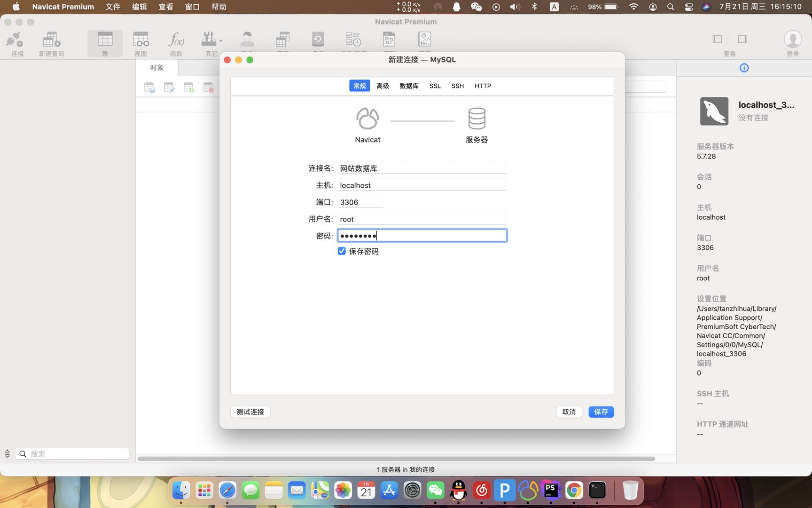This screenshot has height=508, width=812.
Task: Click the New Query (新建查询) toolbar icon
Action: (51, 40)
